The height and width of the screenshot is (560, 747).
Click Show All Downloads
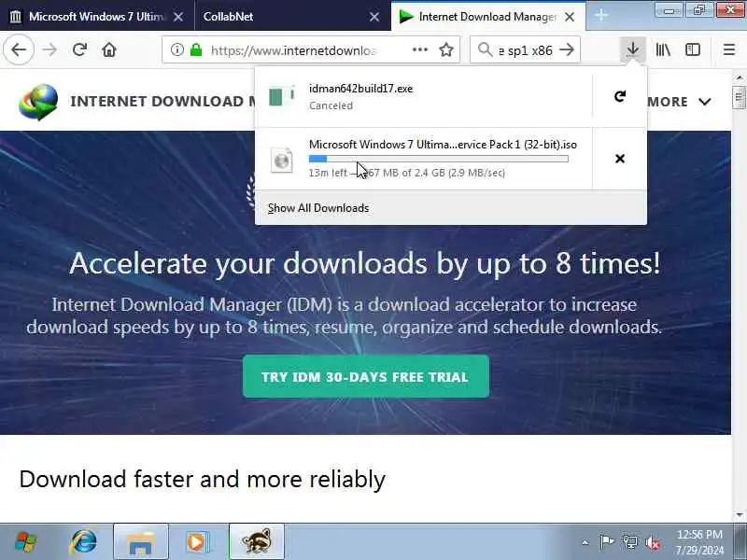[318, 208]
